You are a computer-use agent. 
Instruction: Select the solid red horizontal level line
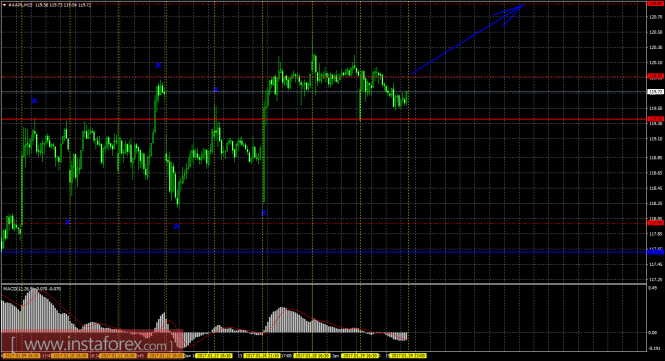(x=324, y=119)
